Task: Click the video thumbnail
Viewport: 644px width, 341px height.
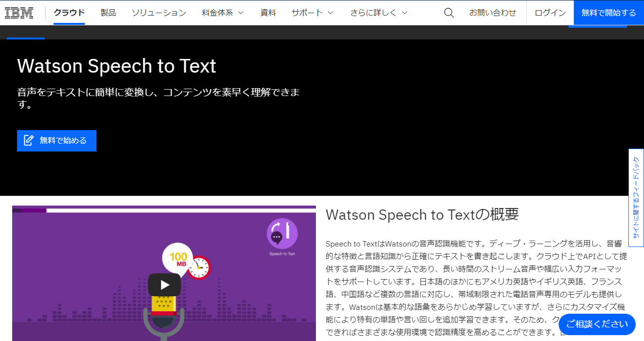Action: pyautogui.click(x=164, y=273)
